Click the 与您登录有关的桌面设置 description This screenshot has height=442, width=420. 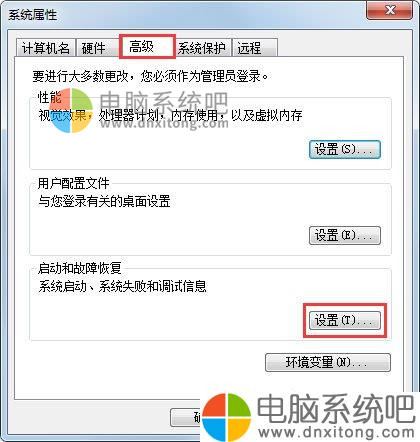[x=104, y=201]
